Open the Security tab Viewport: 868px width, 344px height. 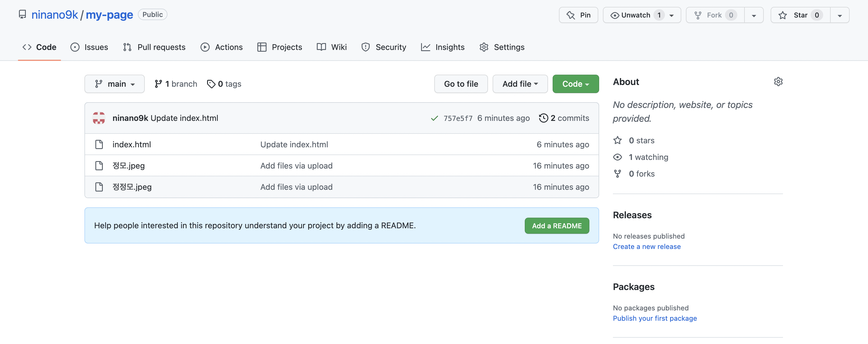(x=384, y=47)
